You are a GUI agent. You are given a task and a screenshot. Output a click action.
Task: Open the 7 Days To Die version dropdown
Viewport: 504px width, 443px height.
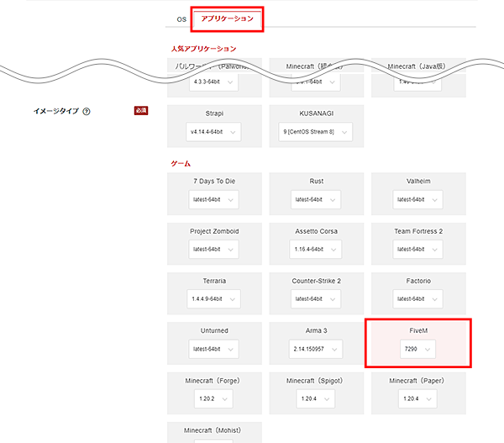(213, 199)
